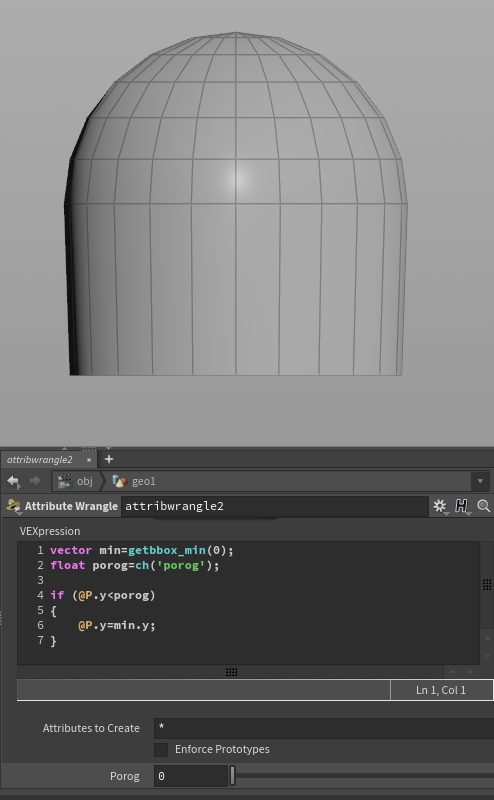Open pane tab options arrow above tabs
Image resolution: width=494 pixels, height=800 pixels.
click(x=108, y=449)
